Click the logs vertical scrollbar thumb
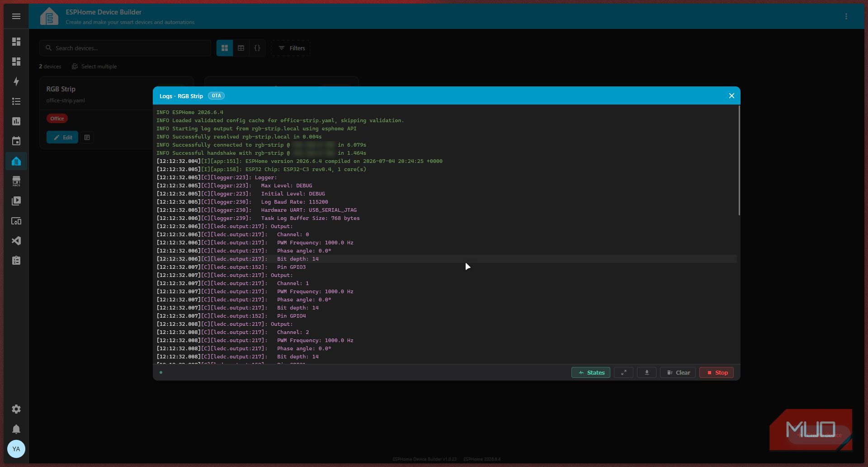868x467 pixels. (x=739, y=161)
